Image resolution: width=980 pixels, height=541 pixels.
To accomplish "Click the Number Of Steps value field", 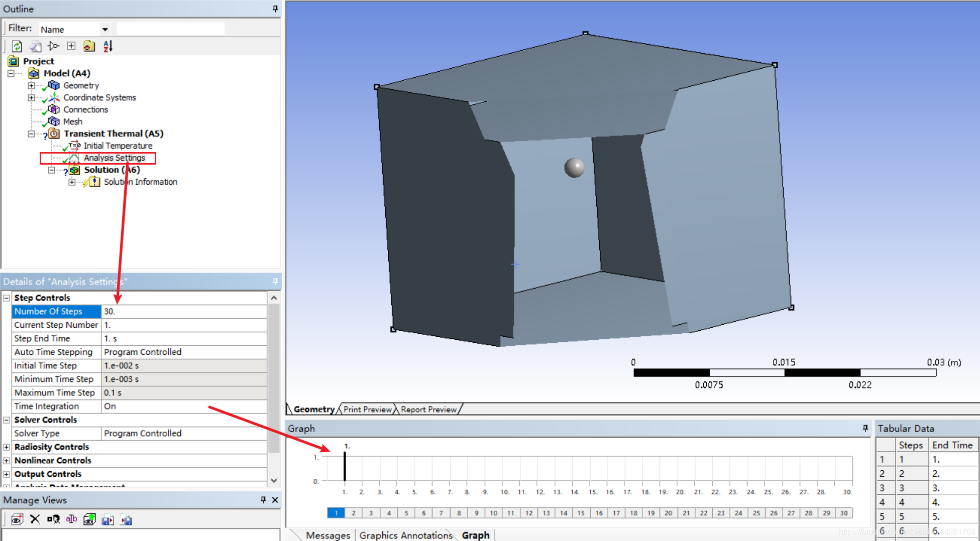I will pos(183,311).
